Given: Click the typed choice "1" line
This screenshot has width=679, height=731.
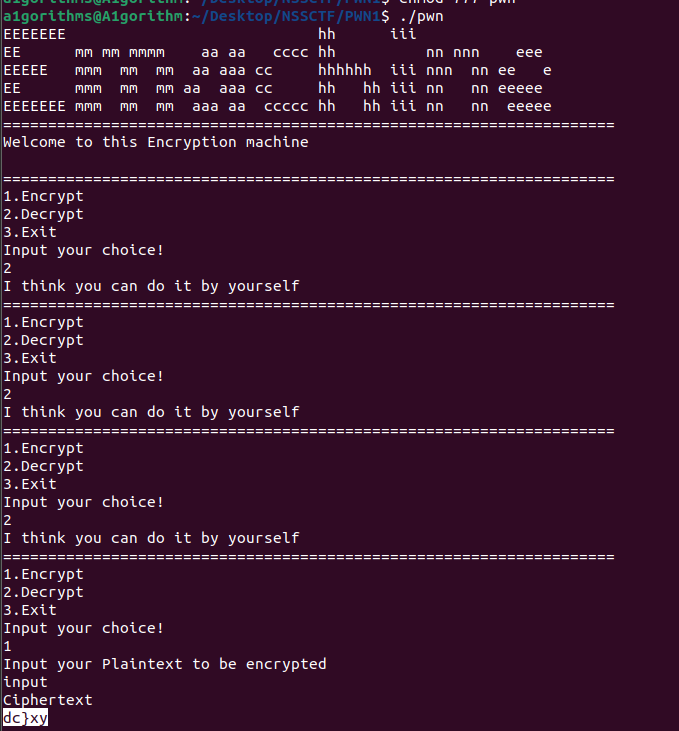Looking at the screenshot, I should coord(8,646).
